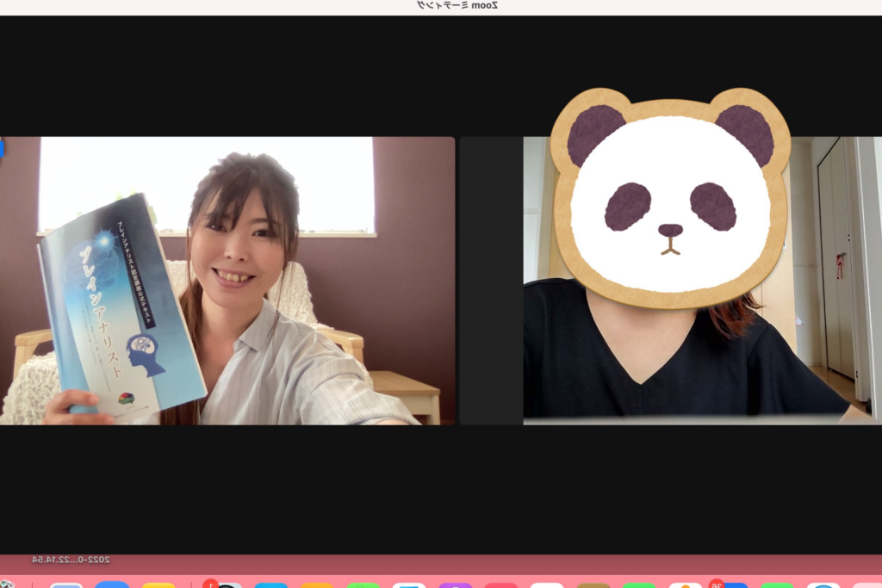This screenshot has width=882, height=588.
Task: Click the panda face sticker
Action: (670, 198)
